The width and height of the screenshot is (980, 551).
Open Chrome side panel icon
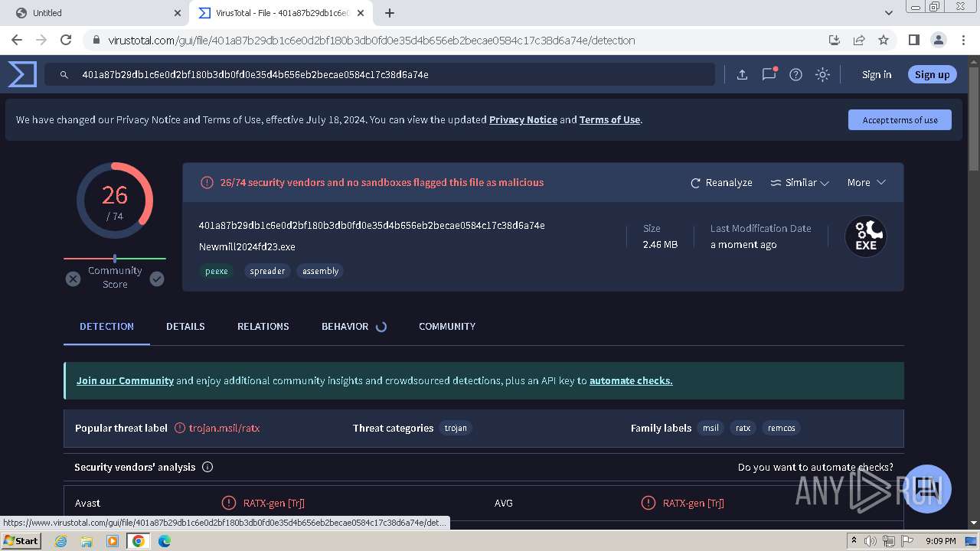click(x=913, y=40)
